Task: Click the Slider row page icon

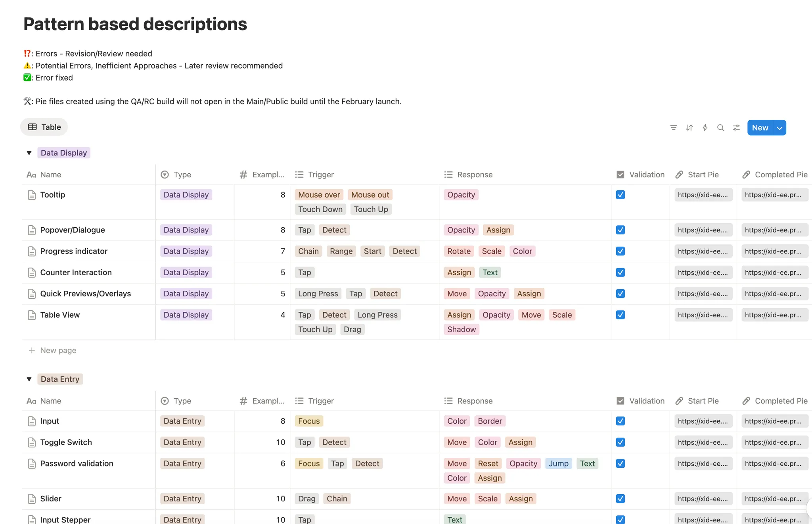Action: click(32, 499)
